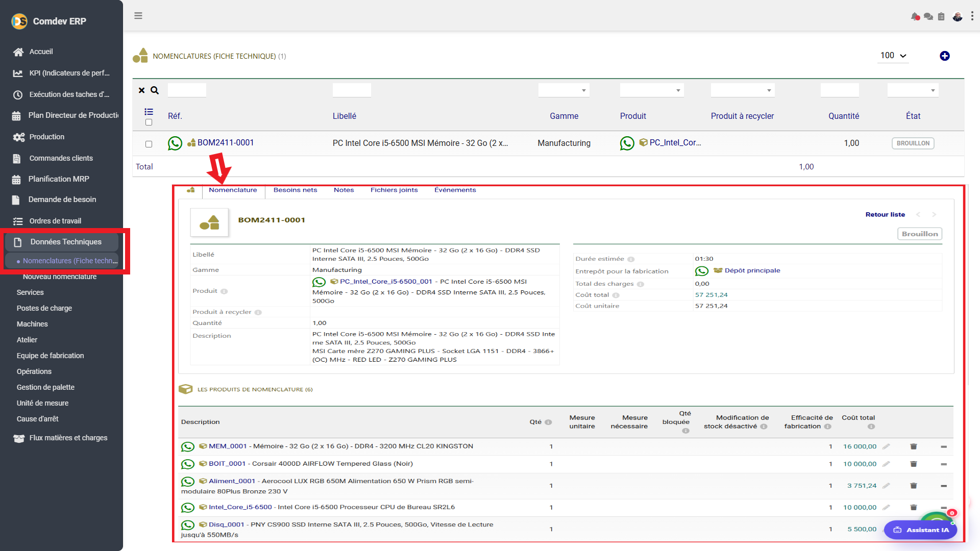980x551 pixels.
Task: Open Production in the sidebar
Action: click(x=46, y=137)
